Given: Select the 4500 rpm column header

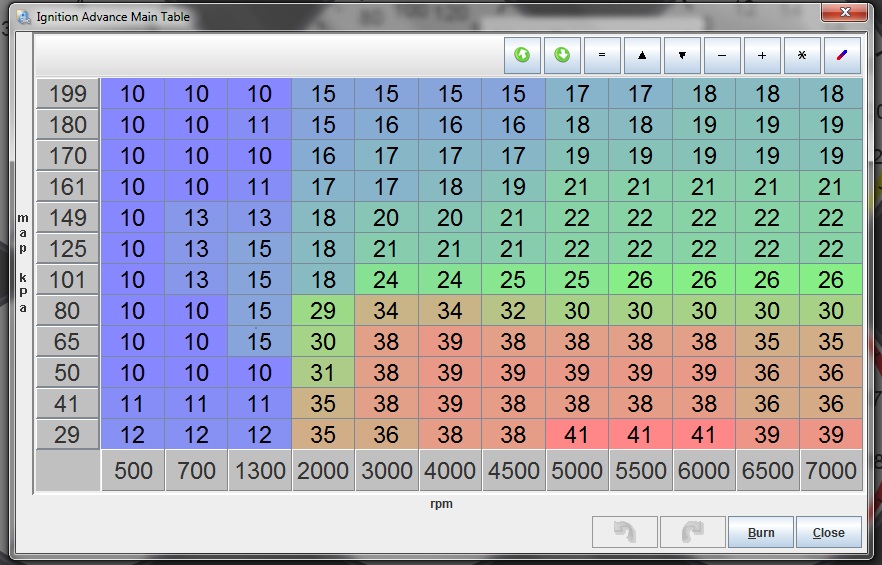Looking at the screenshot, I should point(514,470).
